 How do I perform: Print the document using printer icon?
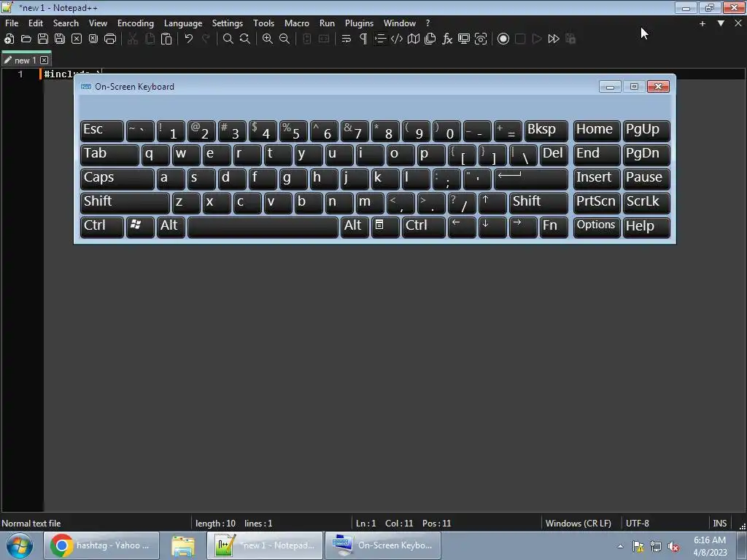click(x=110, y=39)
